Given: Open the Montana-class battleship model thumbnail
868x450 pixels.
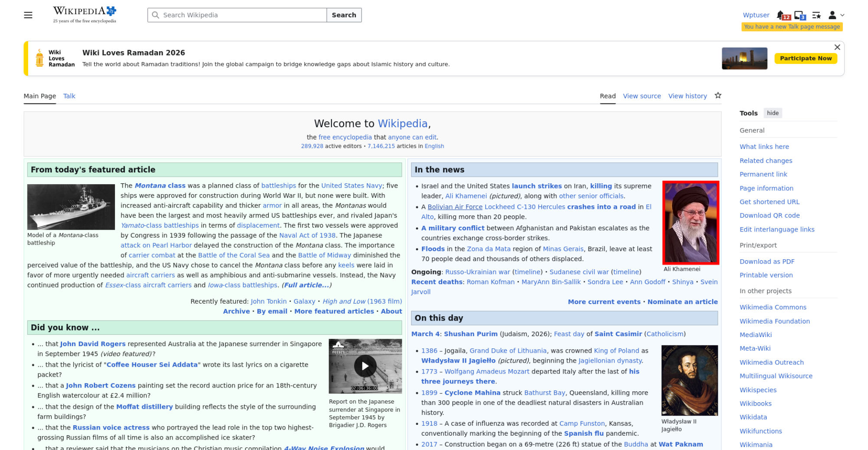Looking at the screenshot, I should pos(71,207).
